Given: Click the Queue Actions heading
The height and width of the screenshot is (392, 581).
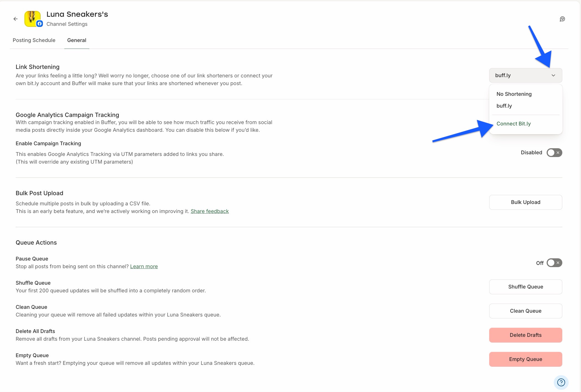Looking at the screenshot, I should pos(36,242).
